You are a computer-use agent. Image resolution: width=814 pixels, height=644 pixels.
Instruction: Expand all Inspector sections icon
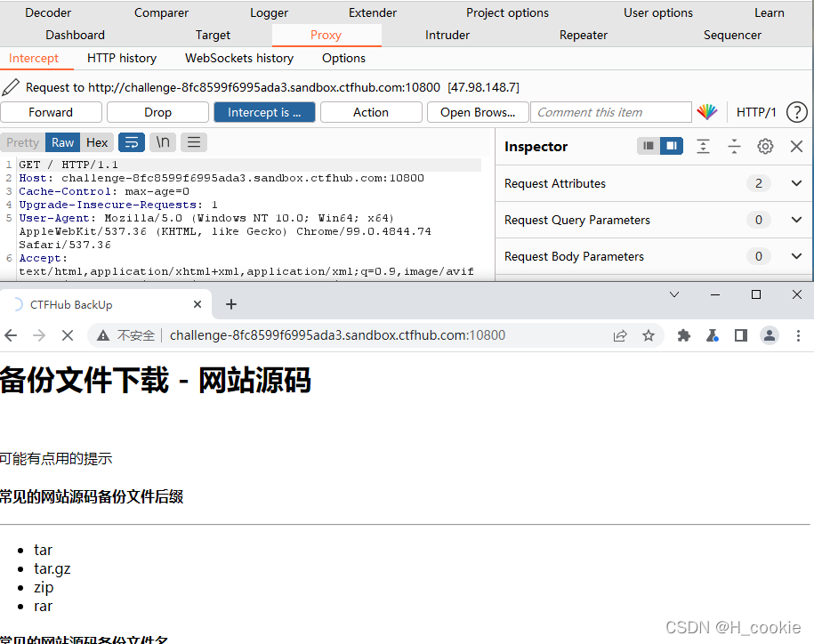(x=703, y=147)
